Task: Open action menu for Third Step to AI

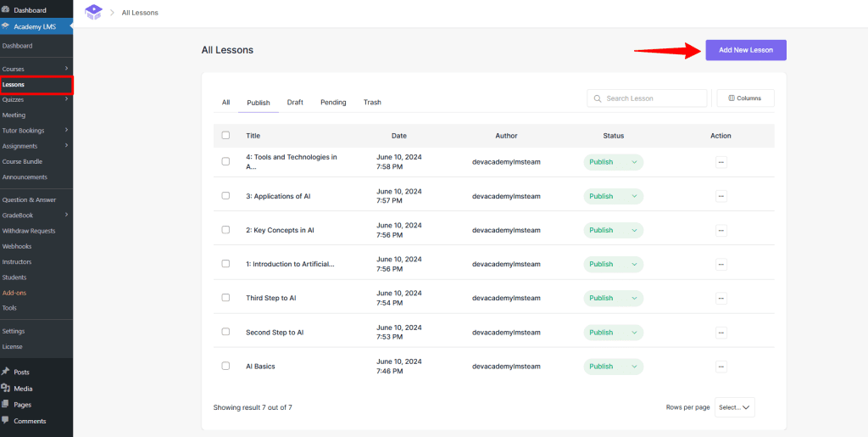Action: (721, 298)
